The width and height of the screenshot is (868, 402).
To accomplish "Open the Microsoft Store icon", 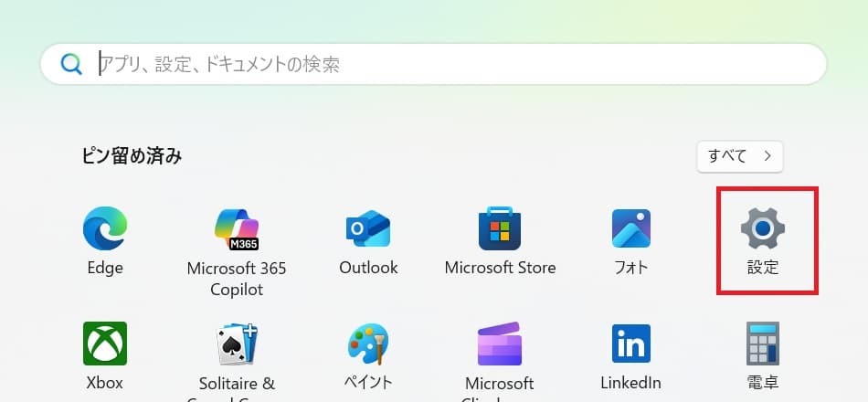I will [500, 228].
